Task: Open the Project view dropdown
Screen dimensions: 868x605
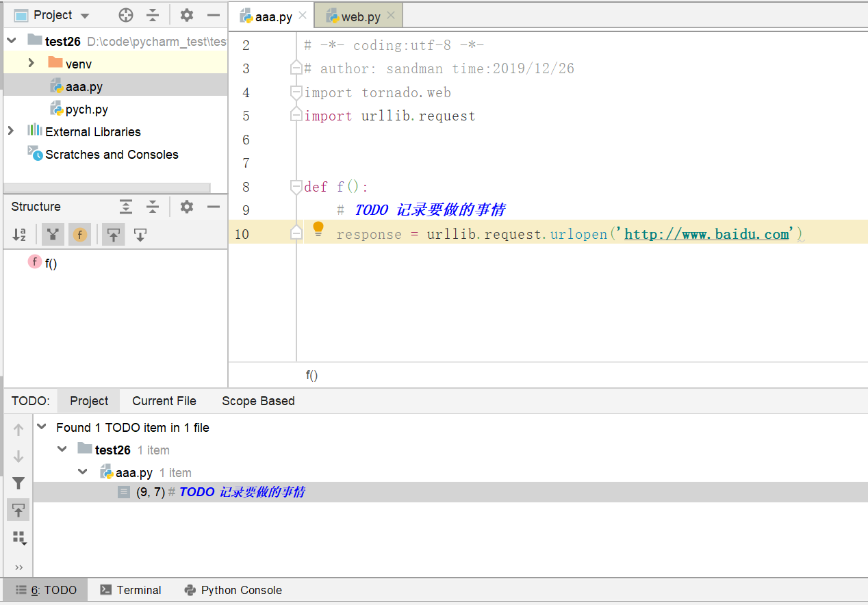Action: [85, 16]
